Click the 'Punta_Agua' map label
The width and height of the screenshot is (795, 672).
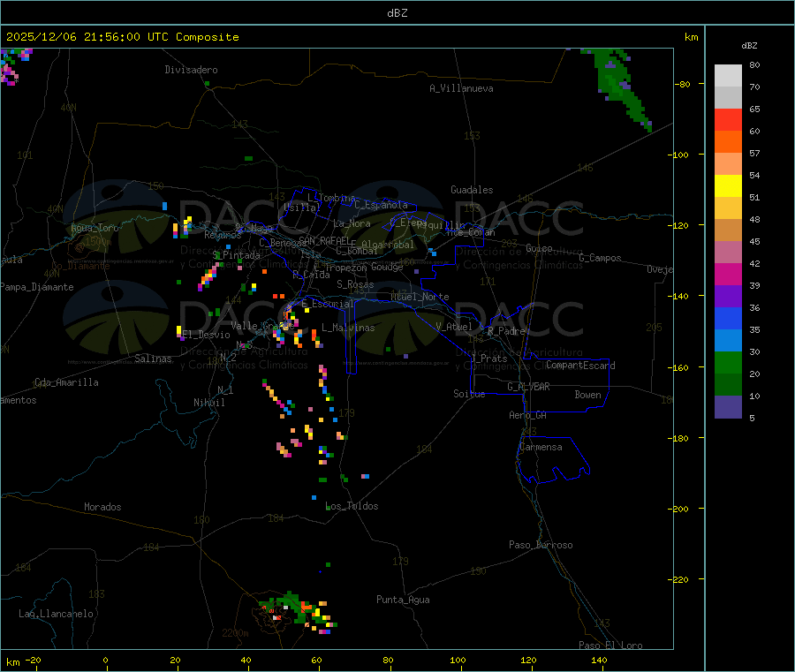coord(403,600)
